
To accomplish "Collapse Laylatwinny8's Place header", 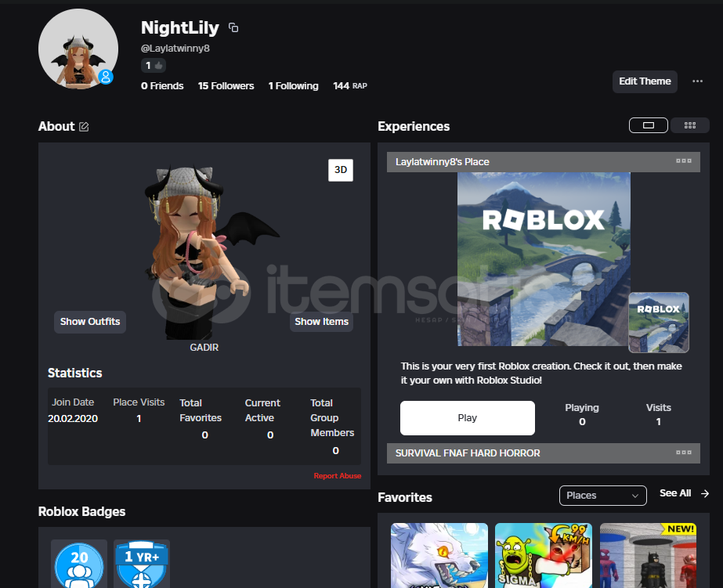I will pyautogui.click(x=543, y=162).
